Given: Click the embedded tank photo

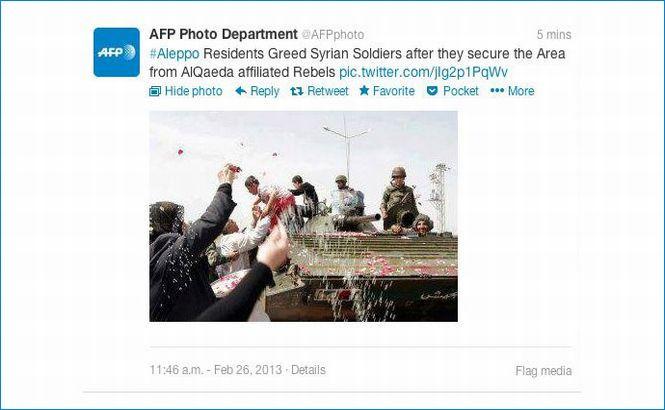Looking at the screenshot, I should (303, 216).
